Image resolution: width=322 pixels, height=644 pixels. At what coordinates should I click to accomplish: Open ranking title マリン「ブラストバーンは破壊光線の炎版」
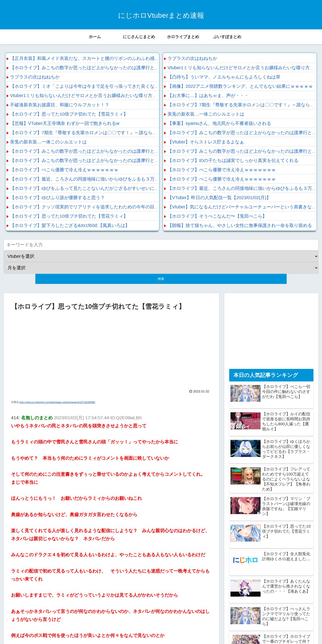tap(286, 506)
